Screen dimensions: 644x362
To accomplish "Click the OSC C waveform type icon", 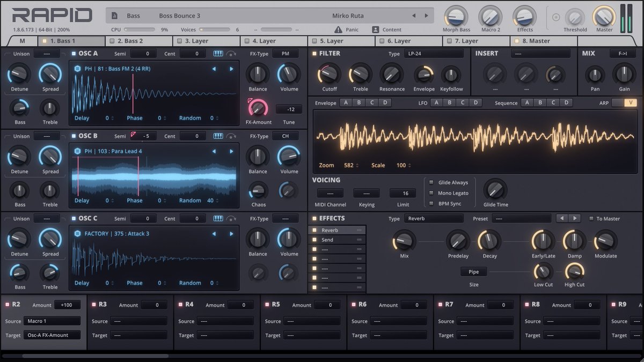I will coord(77,234).
